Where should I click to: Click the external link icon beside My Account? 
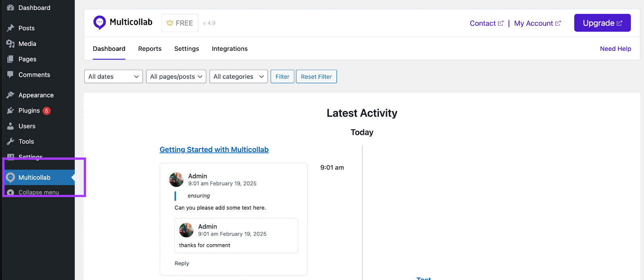pyautogui.click(x=558, y=23)
